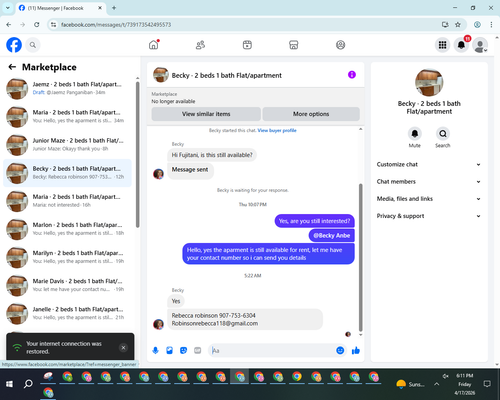The height and width of the screenshot is (400, 500).
Task: Bookmark this page with star icon
Action: 458,24
